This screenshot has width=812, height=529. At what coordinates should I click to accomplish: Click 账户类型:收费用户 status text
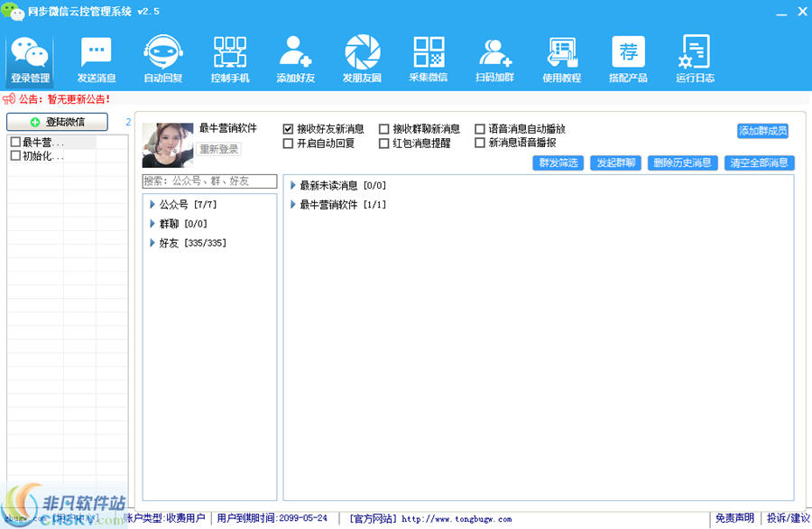(165, 518)
